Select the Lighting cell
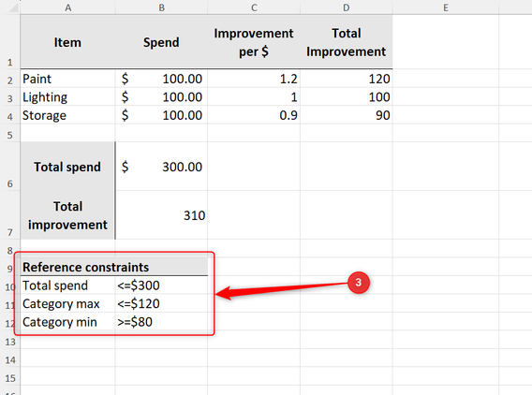The width and height of the screenshot is (532, 395). (x=67, y=97)
